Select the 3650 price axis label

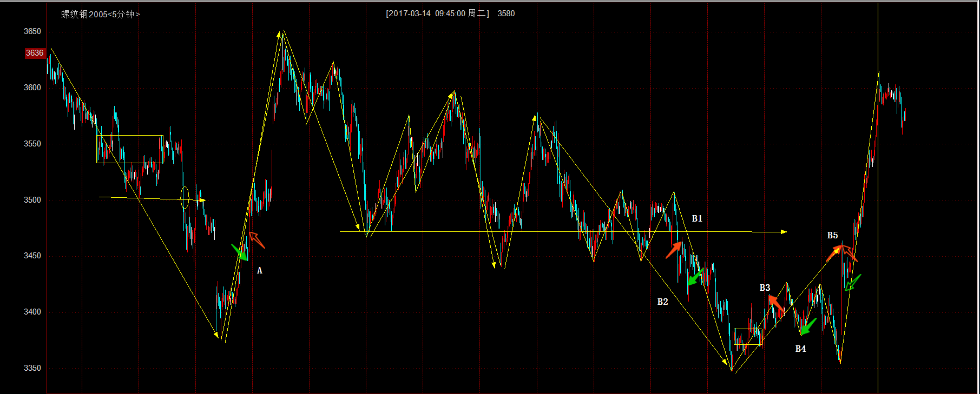point(32,31)
